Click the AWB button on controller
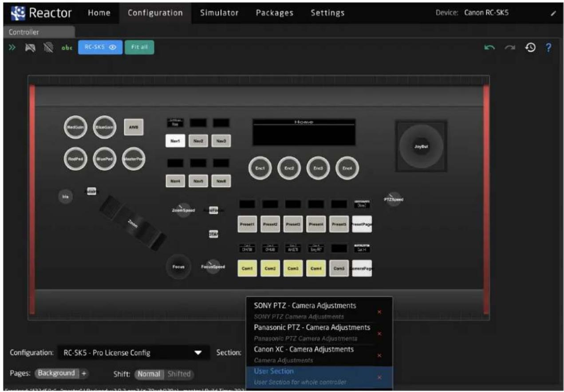This screenshot has height=392, width=564. 134,127
